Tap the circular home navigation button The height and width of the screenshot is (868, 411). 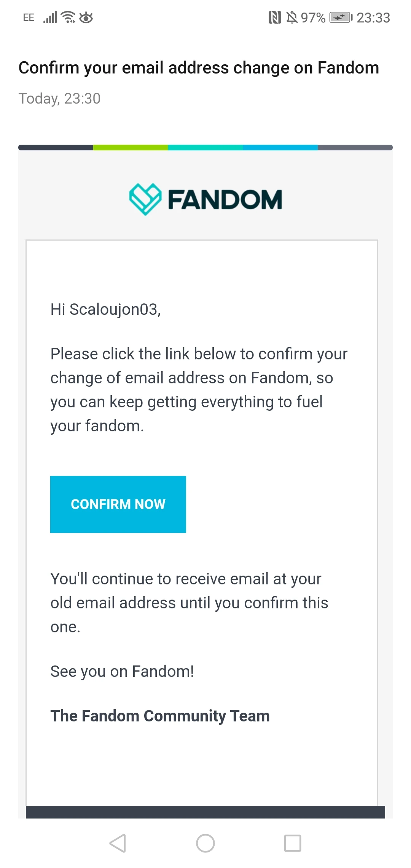205,843
